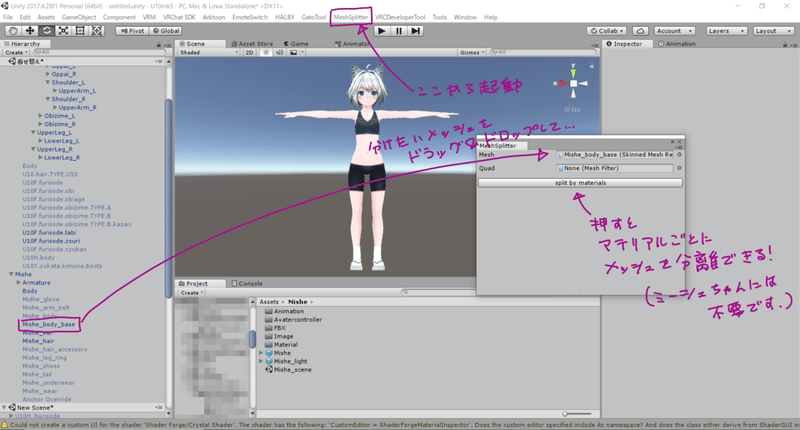
Task: Click the Step frame button
Action: click(x=416, y=31)
